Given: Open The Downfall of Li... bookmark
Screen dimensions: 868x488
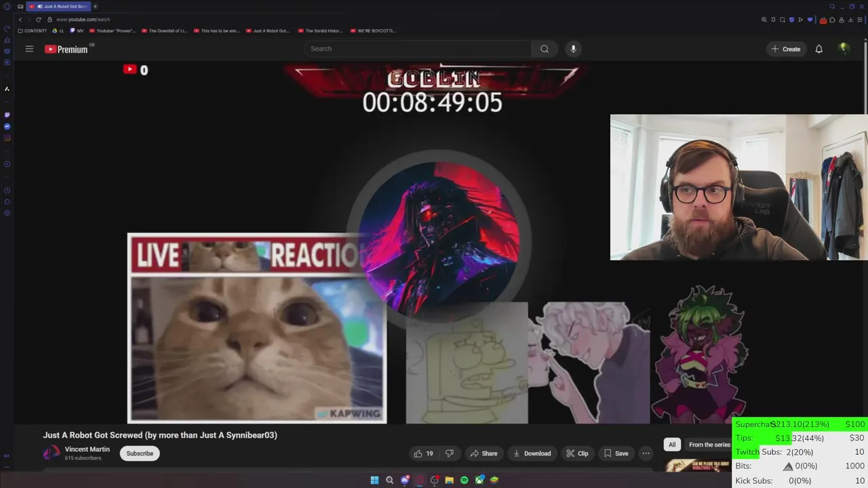Looking at the screenshot, I should [165, 30].
